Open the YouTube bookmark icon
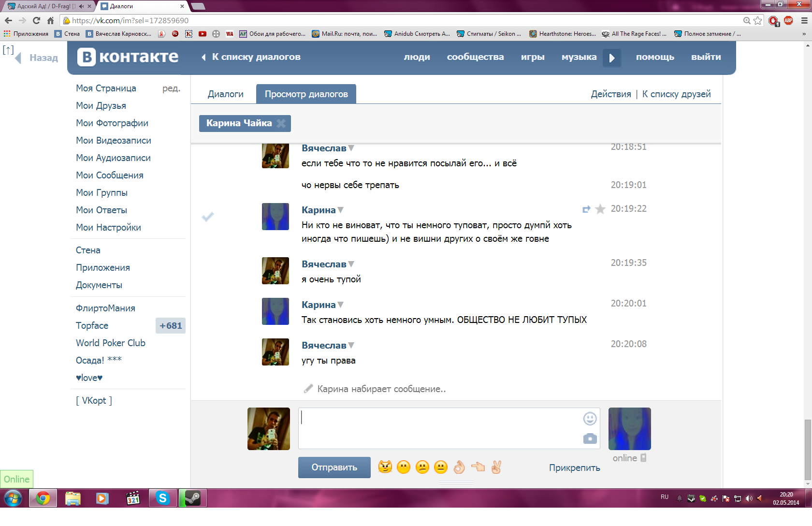This screenshot has width=812, height=526. pyautogui.click(x=203, y=34)
